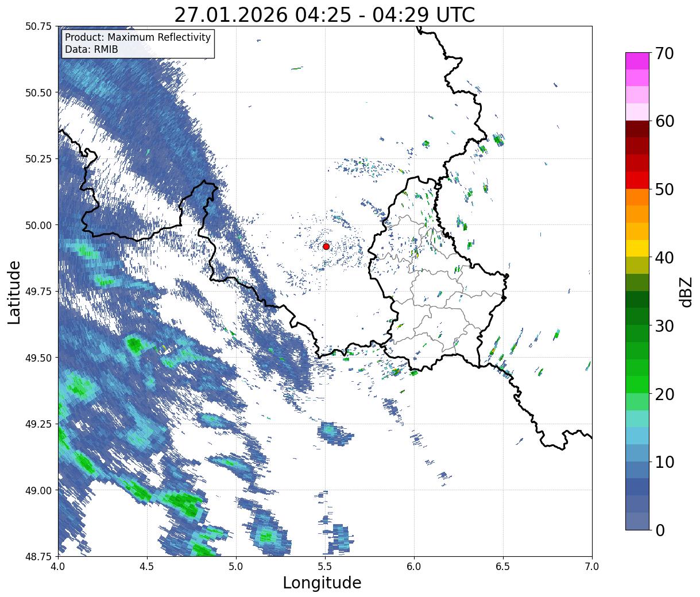This screenshot has height=597, width=700.
Task: Click the colorbar tick label 30
Action: coord(664,325)
